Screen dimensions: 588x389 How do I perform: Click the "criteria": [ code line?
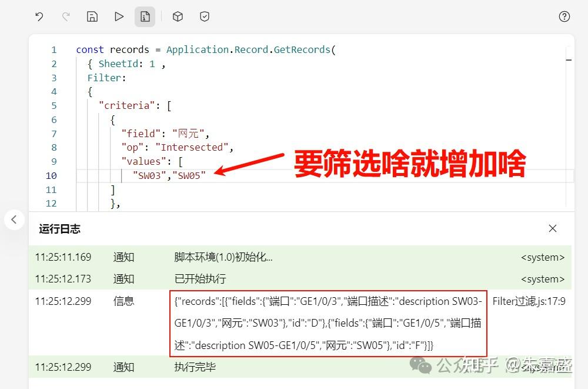(x=135, y=105)
